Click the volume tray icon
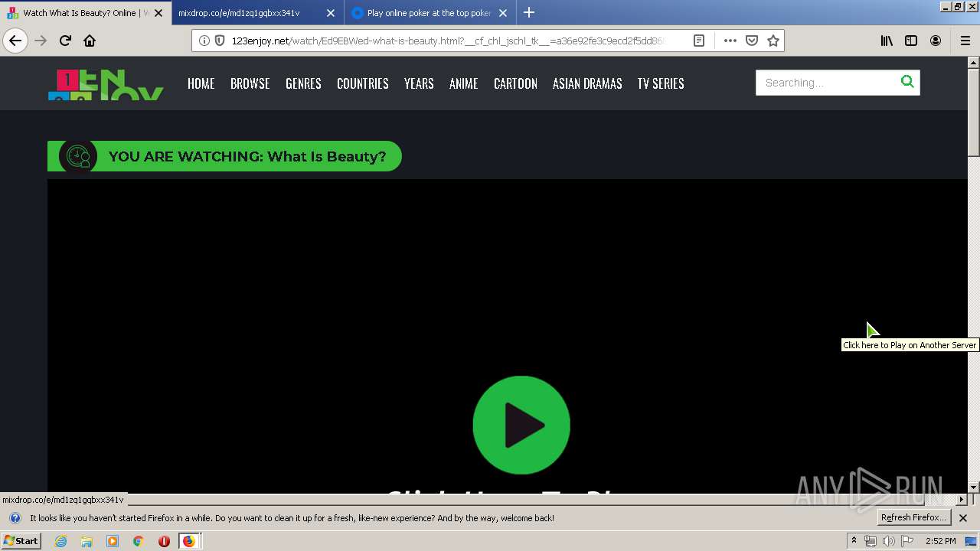980x551 pixels. tap(888, 541)
